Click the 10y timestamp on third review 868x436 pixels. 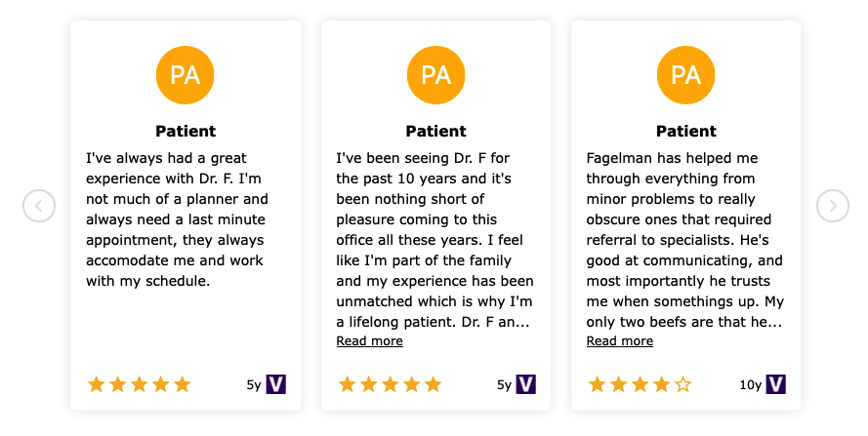point(750,384)
